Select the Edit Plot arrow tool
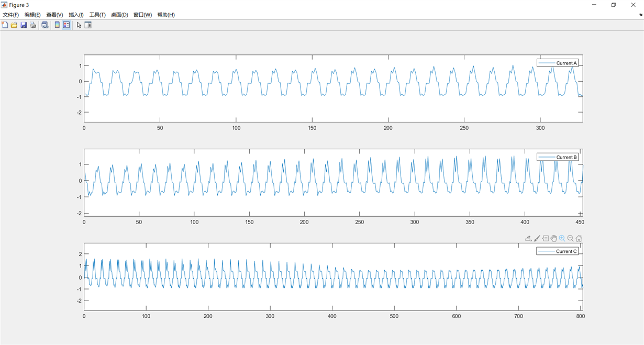 click(x=79, y=25)
